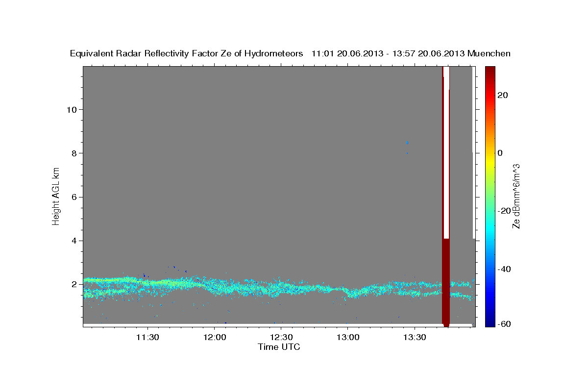Click the colorbar tick value -40
Image resolution: width=588 pixels, height=392 pixels.
point(504,269)
